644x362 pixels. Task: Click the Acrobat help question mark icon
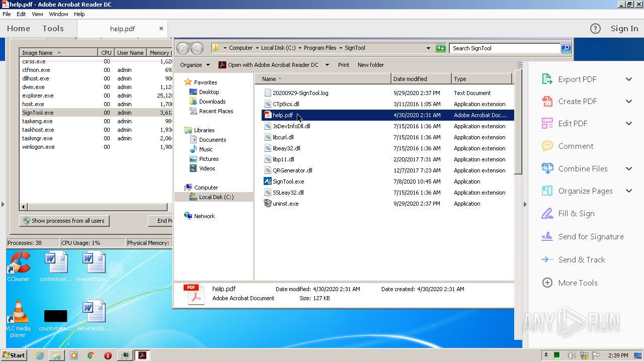[x=595, y=29]
